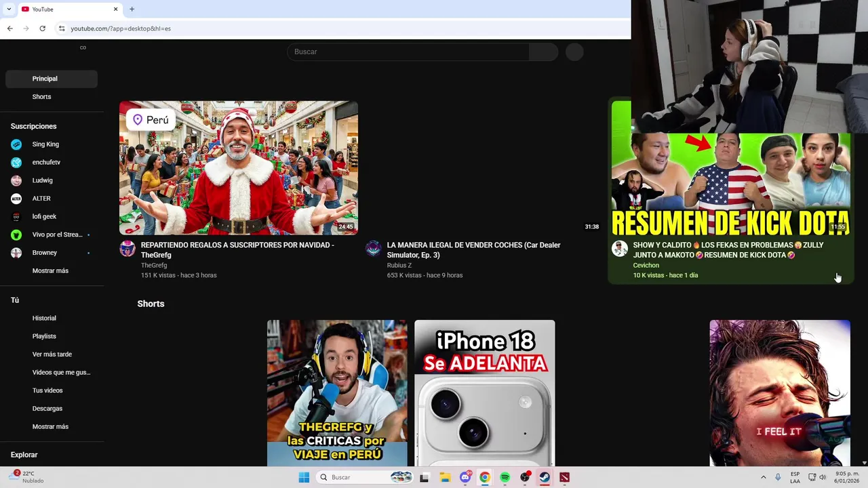
Task: Open enchufetv channel avatar in sidebar
Action: 16,163
